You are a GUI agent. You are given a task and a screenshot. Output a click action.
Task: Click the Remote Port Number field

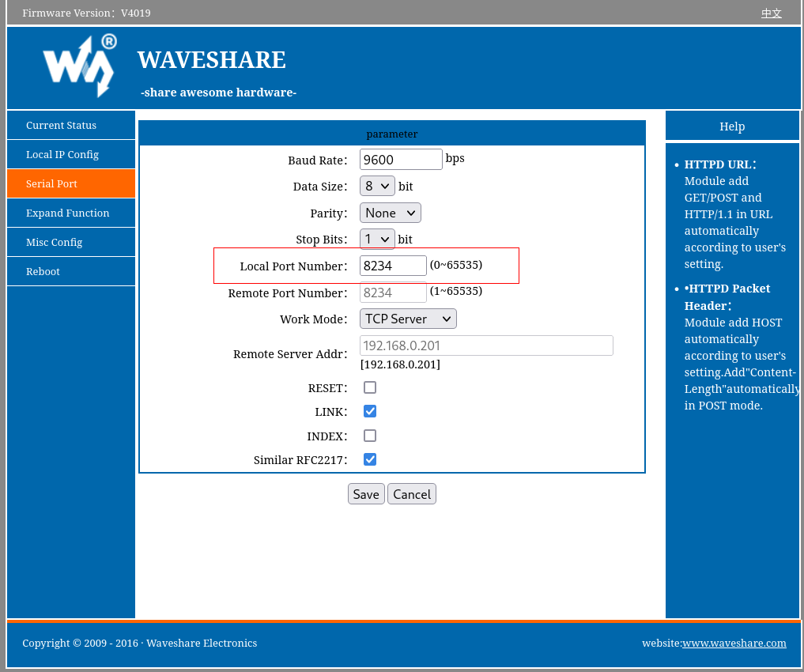click(393, 293)
